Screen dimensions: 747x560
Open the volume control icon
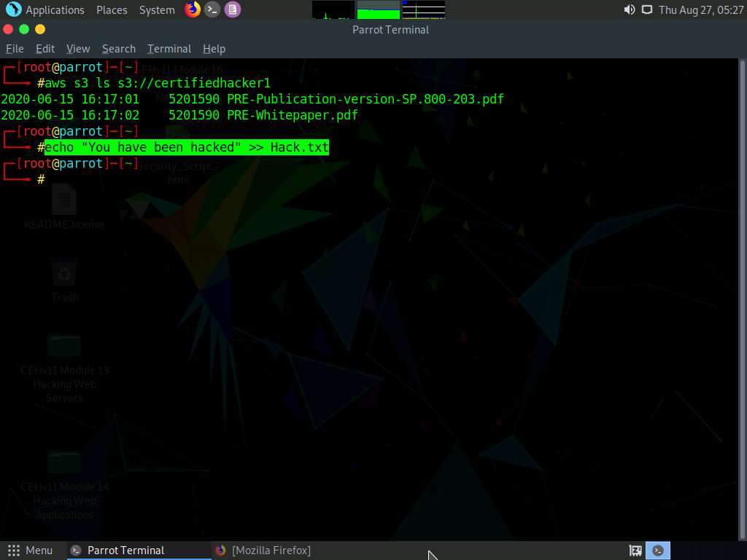coord(628,9)
